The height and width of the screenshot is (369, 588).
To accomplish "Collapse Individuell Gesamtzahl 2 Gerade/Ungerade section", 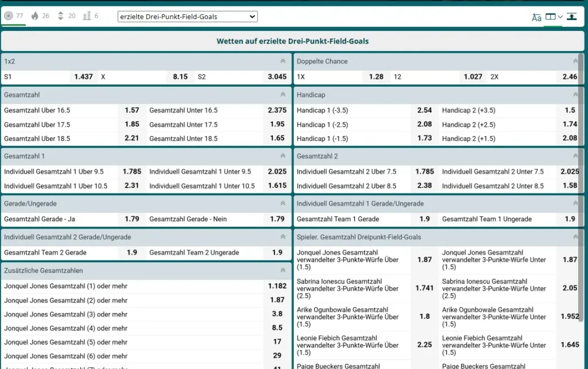I will (283, 237).
